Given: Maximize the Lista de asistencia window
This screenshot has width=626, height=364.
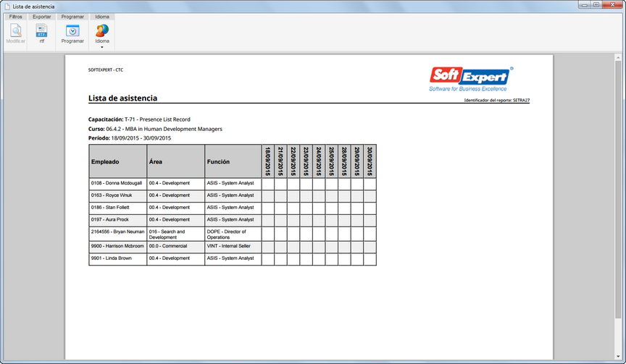Looking at the screenshot, I should click(596, 5).
